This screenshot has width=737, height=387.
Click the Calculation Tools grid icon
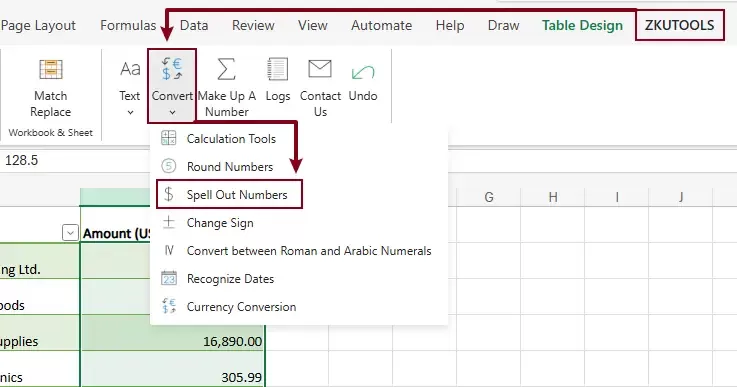[x=169, y=138]
